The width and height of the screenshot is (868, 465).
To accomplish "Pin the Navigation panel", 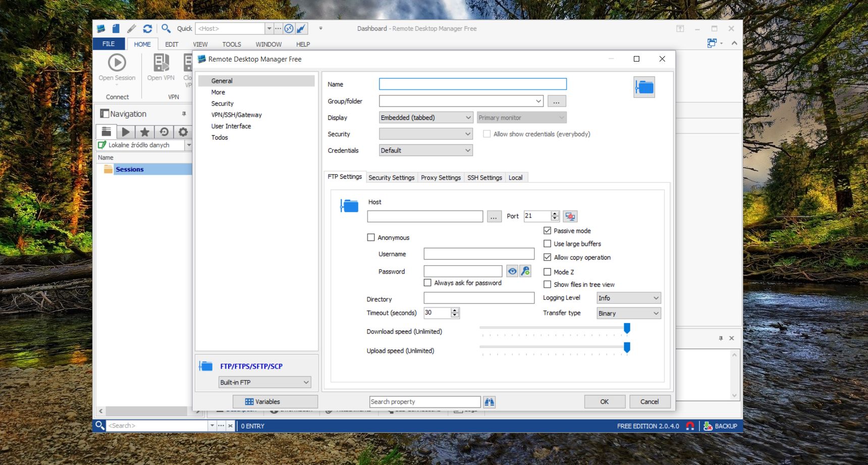I will [184, 114].
